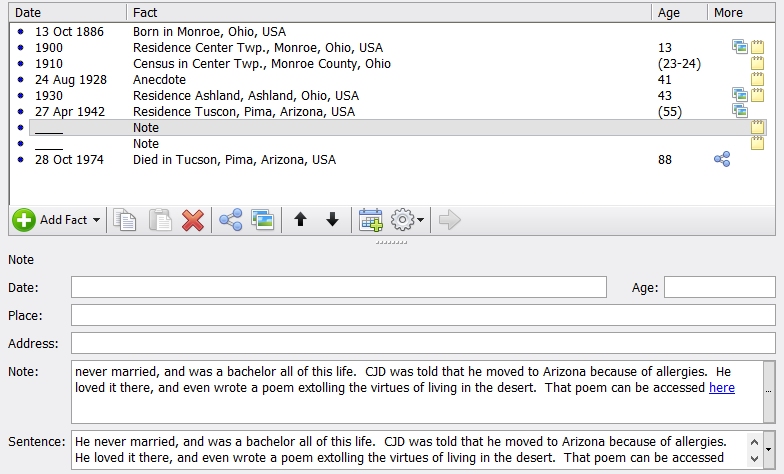The height and width of the screenshot is (474, 784).
Task: Move fact up with the up arrow
Action: pyautogui.click(x=300, y=220)
